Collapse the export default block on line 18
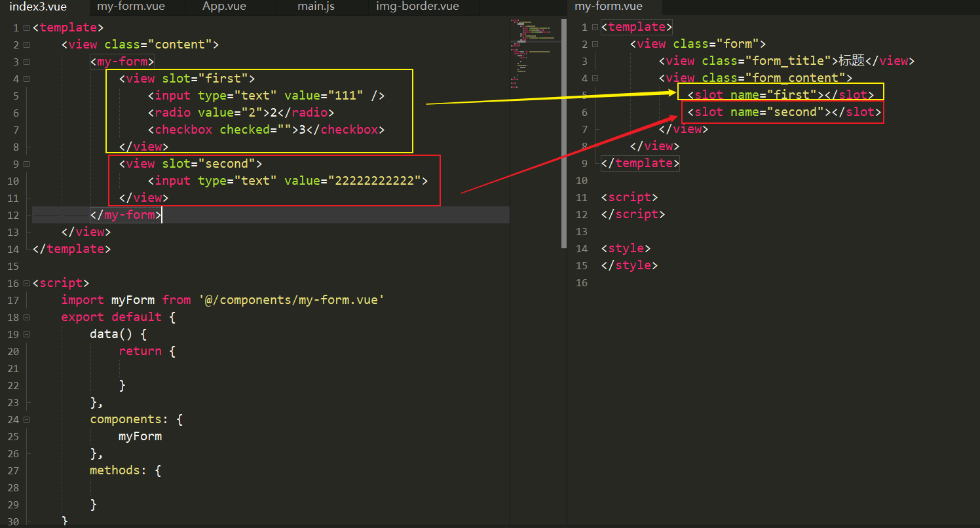The width and height of the screenshot is (980, 528). [26, 317]
